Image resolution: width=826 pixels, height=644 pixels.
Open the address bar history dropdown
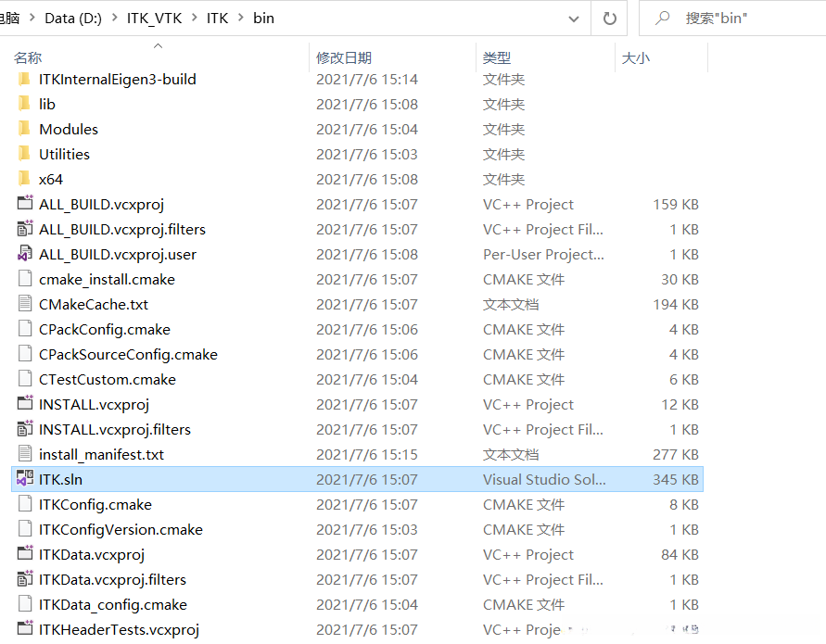[574, 19]
